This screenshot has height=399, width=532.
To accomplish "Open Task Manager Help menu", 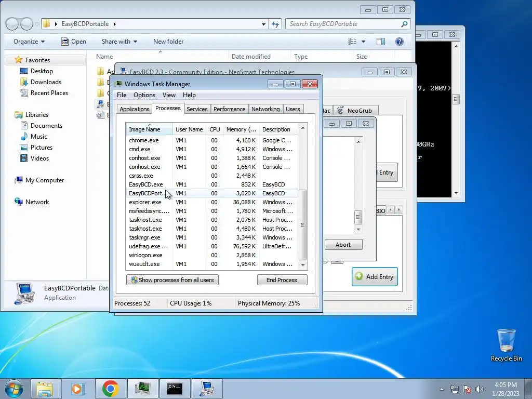I will click(x=189, y=95).
